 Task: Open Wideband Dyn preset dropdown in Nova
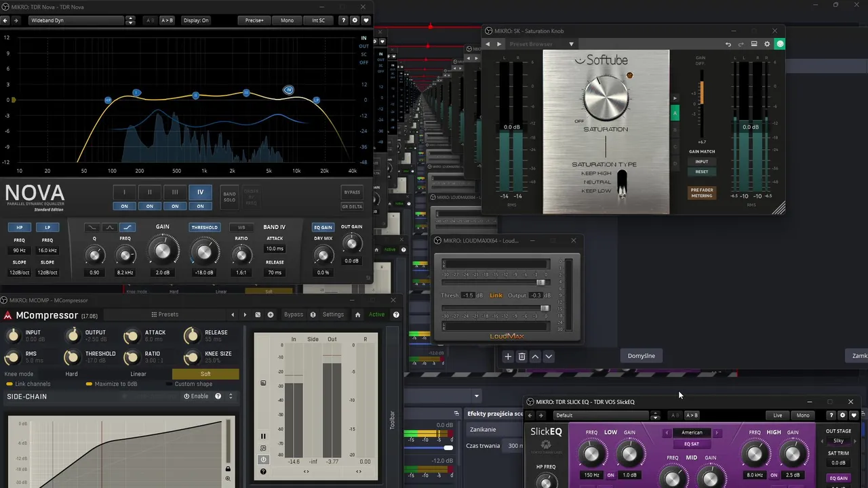[77, 20]
